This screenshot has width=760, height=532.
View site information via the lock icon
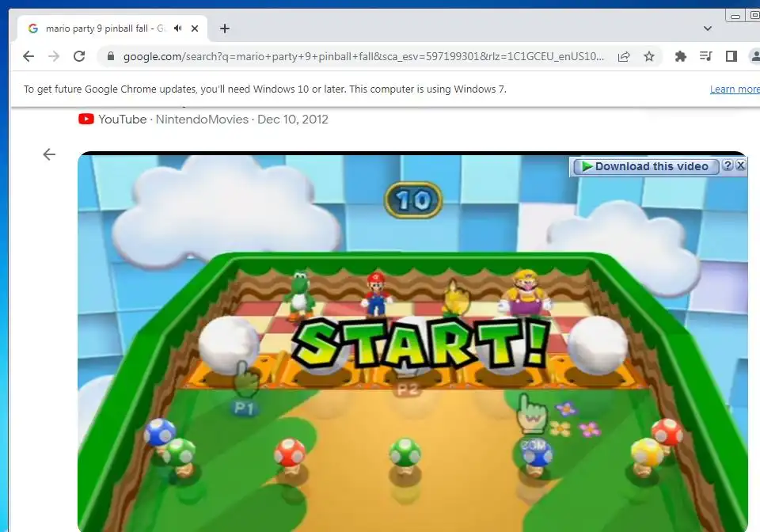tap(111, 56)
